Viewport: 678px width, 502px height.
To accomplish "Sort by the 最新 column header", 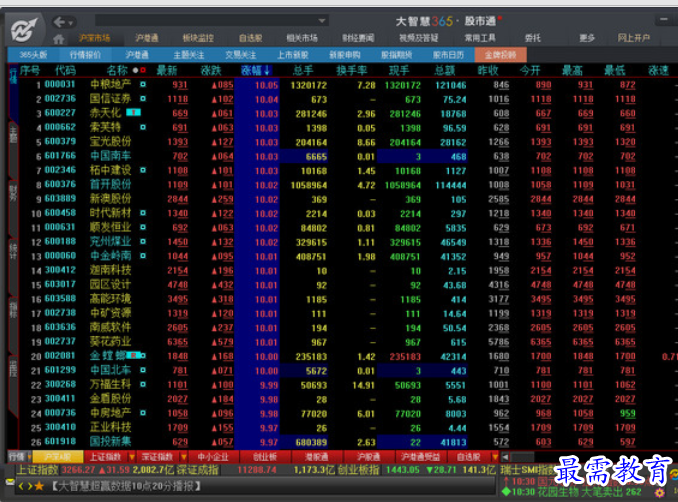I will click(x=166, y=70).
